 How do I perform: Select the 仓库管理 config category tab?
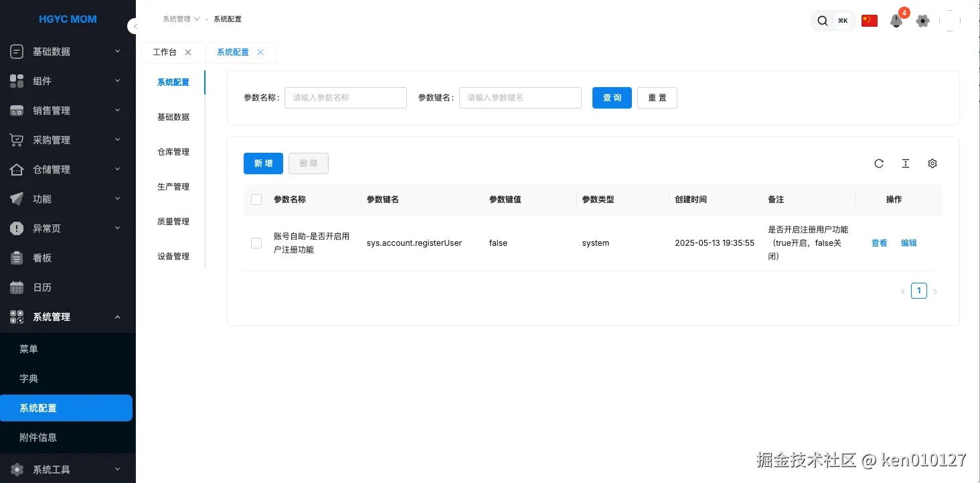173,152
